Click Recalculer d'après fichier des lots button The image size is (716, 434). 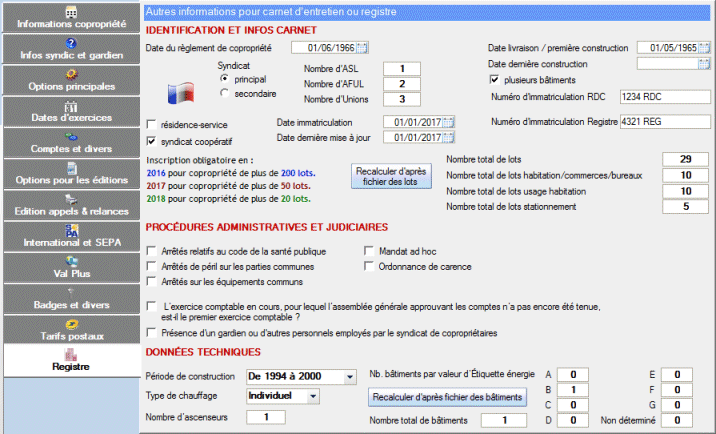[x=391, y=176]
